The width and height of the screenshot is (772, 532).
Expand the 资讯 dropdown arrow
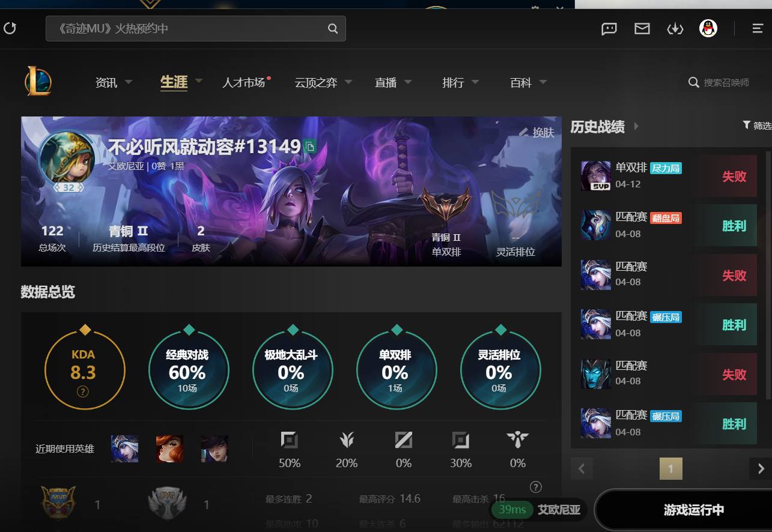128,82
